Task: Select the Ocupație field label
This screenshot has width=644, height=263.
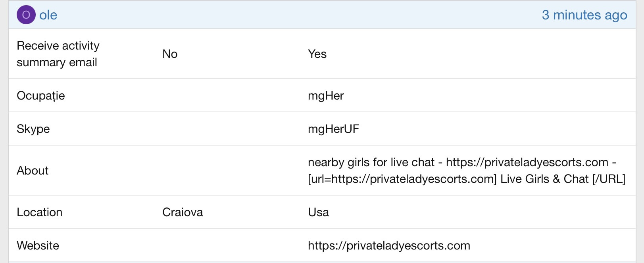Action: pyautogui.click(x=40, y=96)
